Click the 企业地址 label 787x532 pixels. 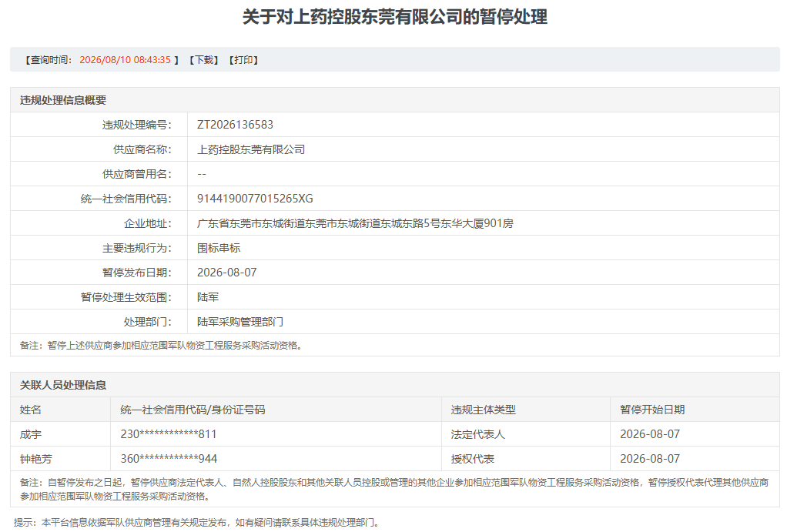pyautogui.click(x=148, y=223)
